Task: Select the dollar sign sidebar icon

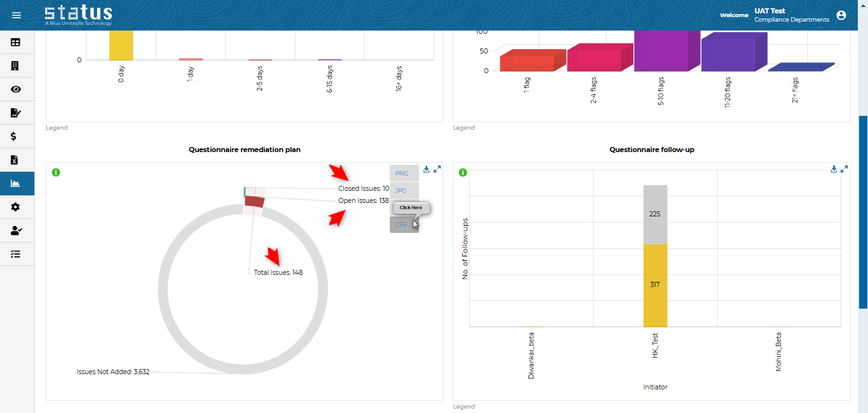Action: [x=14, y=136]
